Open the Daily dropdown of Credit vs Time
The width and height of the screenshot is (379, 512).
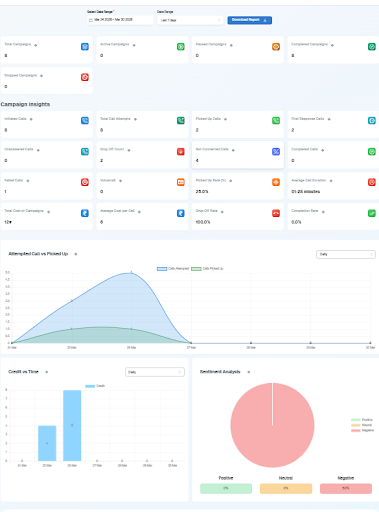[x=155, y=372]
